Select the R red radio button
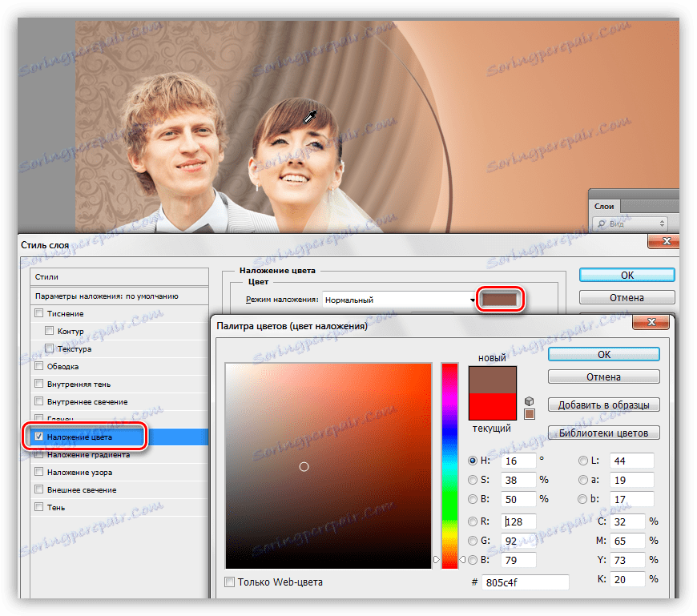This screenshot has height=616, width=697. point(473,521)
